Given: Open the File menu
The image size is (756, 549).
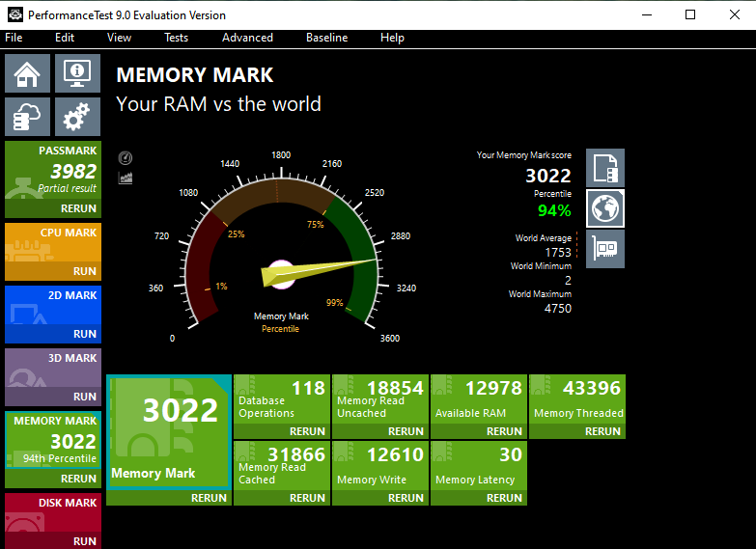Looking at the screenshot, I should coord(14,38).
